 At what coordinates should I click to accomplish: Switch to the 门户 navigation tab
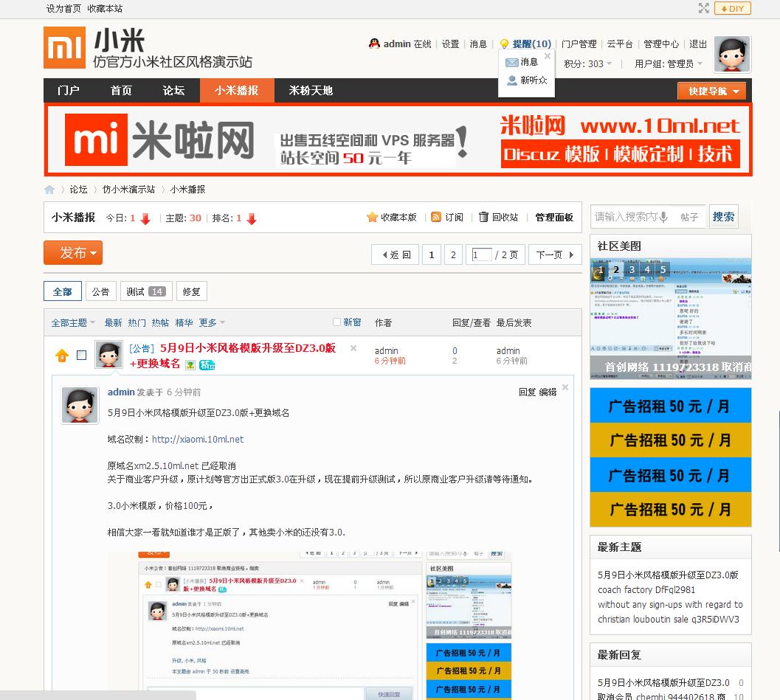tap(68, 91)
